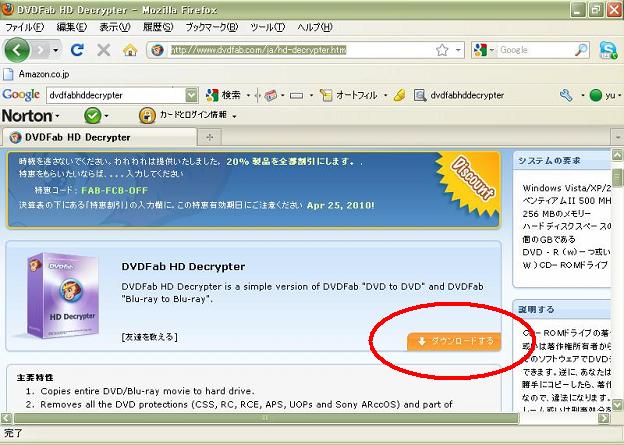Click the Skype icon in the navigation toolbar
The image size is (624, 445).
608,49
